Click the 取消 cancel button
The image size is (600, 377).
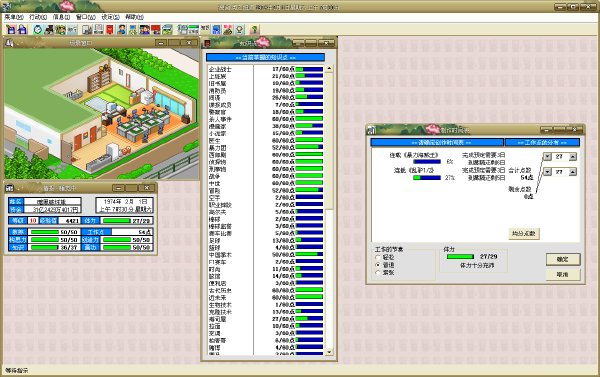click(x=562, y=274)
